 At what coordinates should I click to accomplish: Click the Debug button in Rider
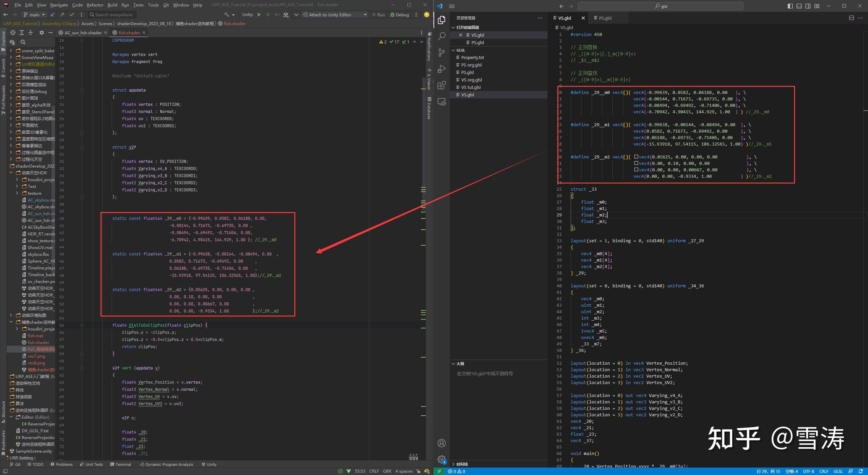click(x=400, y=15)
